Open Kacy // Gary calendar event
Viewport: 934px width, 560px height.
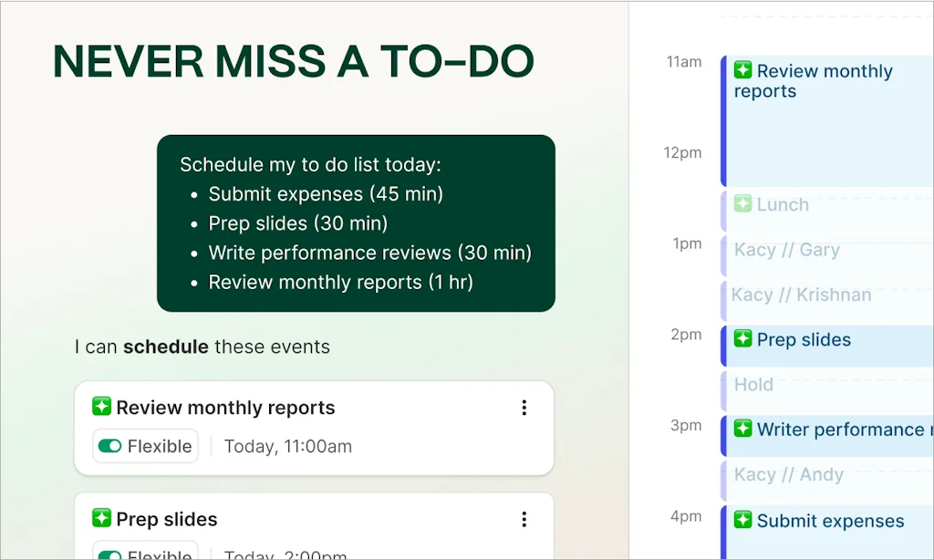pos(786,250)
